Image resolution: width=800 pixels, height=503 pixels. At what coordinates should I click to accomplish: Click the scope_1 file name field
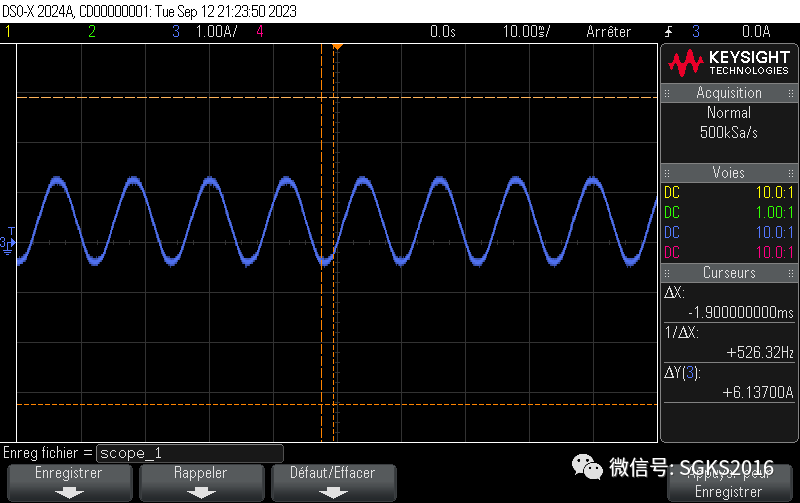190,453
